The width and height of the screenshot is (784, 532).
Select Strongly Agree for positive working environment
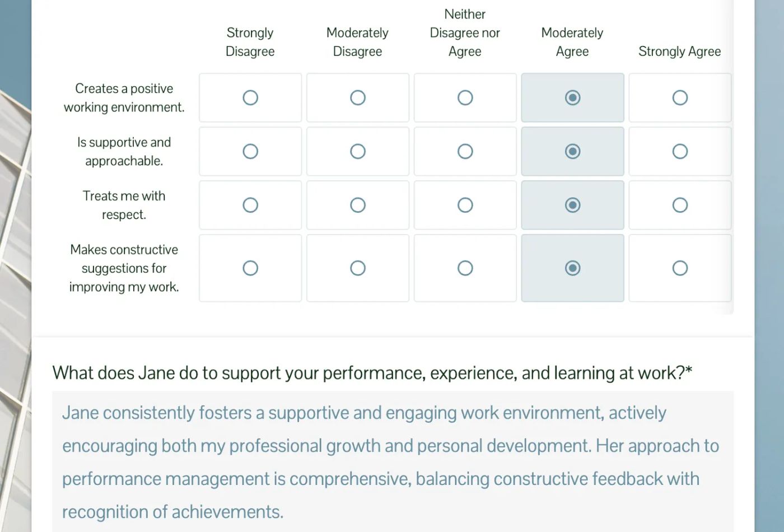click(x=680, y=98)
